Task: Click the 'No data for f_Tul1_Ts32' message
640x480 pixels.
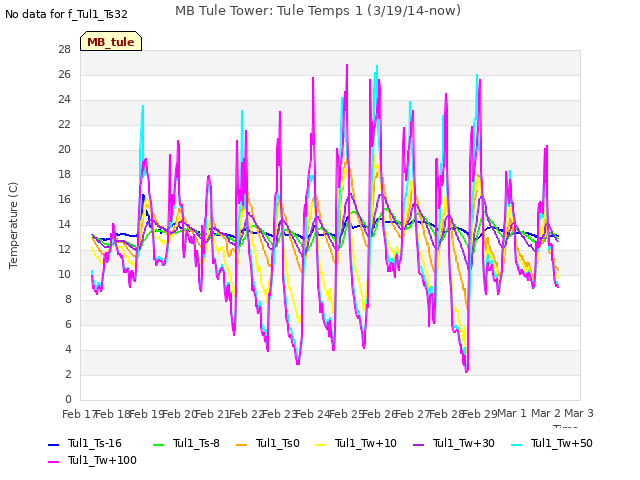Action: pyautogui.click(x=66, y=15)
